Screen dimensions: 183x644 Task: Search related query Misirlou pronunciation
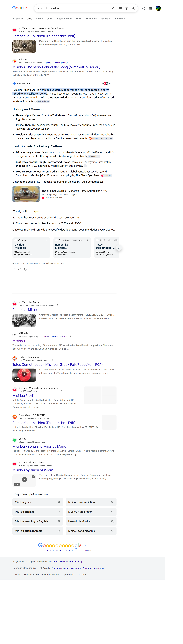coord(91,502)
